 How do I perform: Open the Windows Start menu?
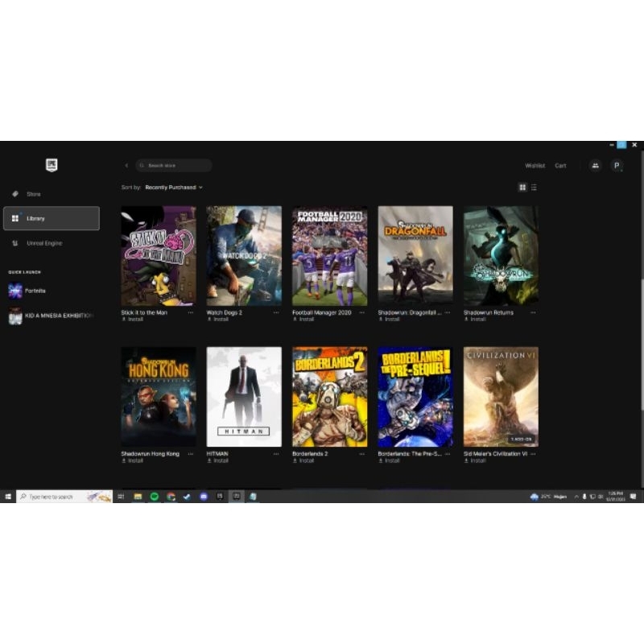[8, 497]
